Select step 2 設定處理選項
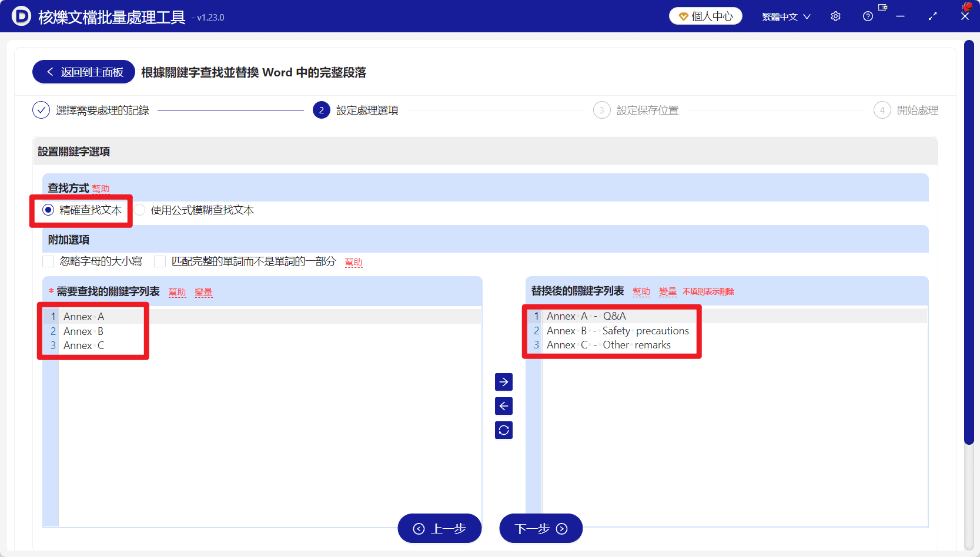980x557 pixels. point(356,110)
